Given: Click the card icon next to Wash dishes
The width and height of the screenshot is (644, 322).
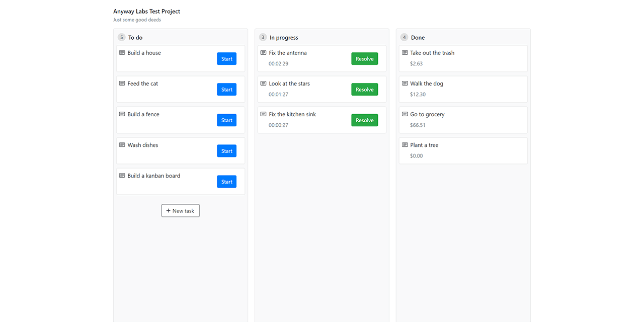Looking at the screenshot, I should coord(122,145).
